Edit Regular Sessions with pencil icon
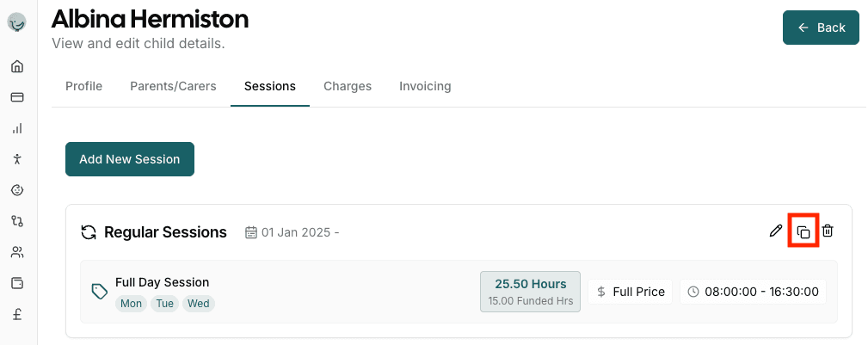 click(776, 231)
